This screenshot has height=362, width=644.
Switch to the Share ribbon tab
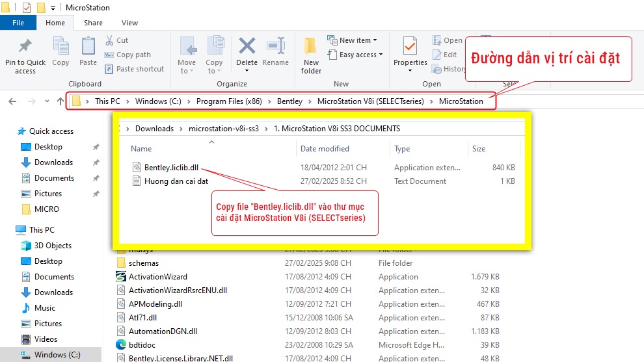pos(93,23)
